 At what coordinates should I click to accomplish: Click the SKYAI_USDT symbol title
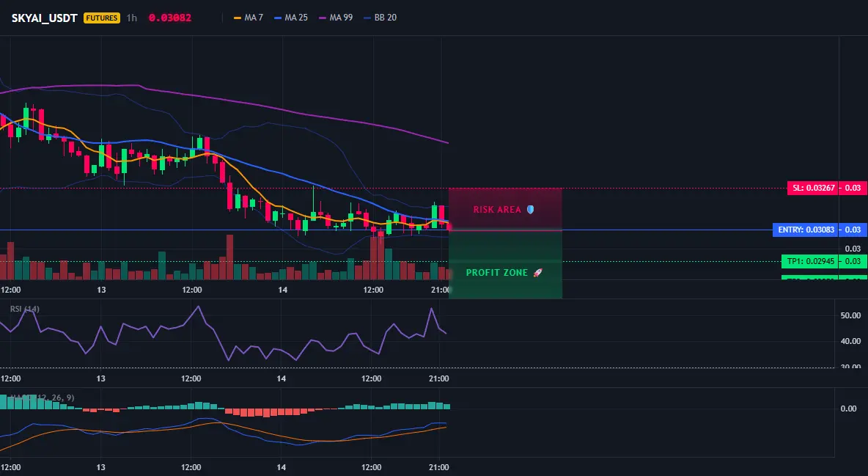pos(44,18)
